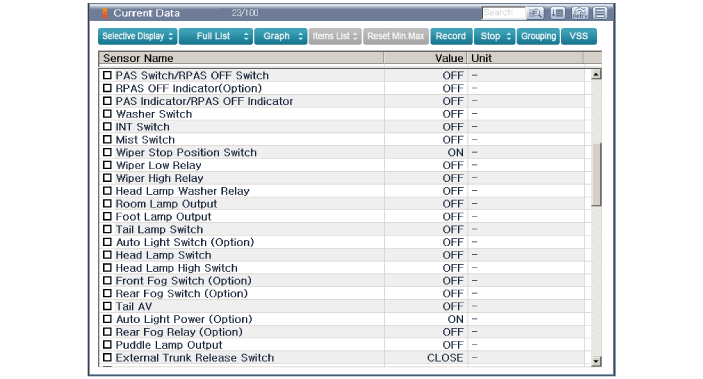Screen dimensions: 703x379
Task: Click the Grouping button
Action: pos(538,36)
